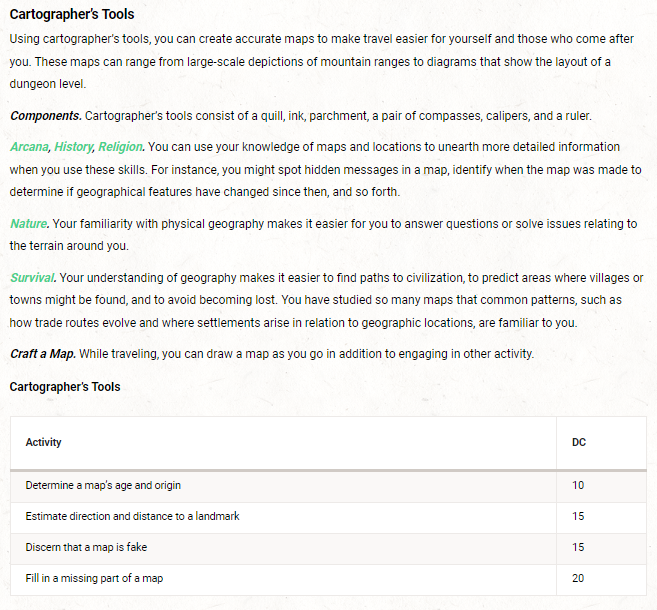Click the DC value 20 cell
657x610 pixels.
578,578
